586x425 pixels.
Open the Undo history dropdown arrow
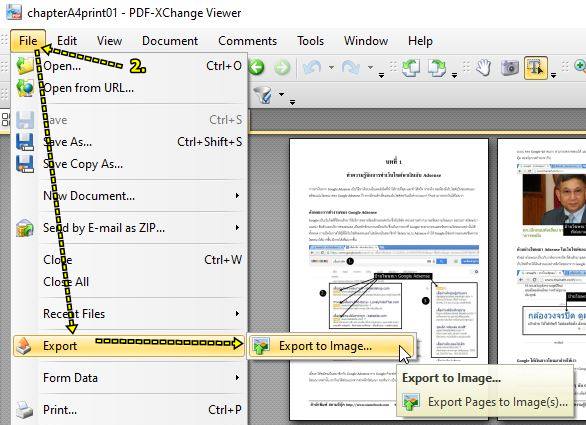331,68
